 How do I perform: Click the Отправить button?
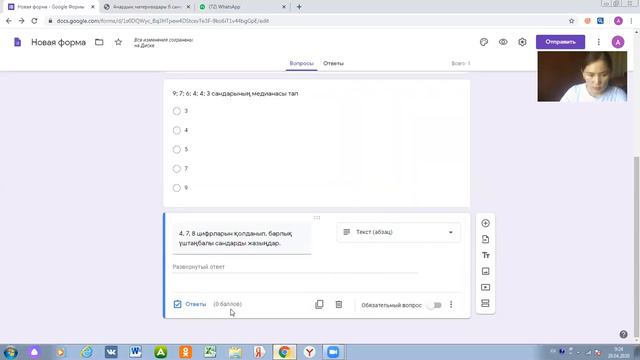point(560,42)
